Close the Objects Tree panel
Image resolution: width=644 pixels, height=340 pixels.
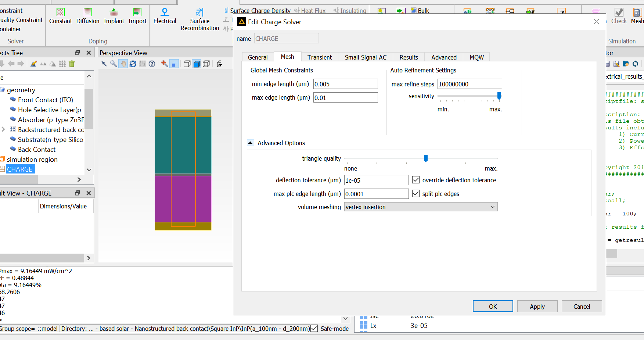point(89,53)
